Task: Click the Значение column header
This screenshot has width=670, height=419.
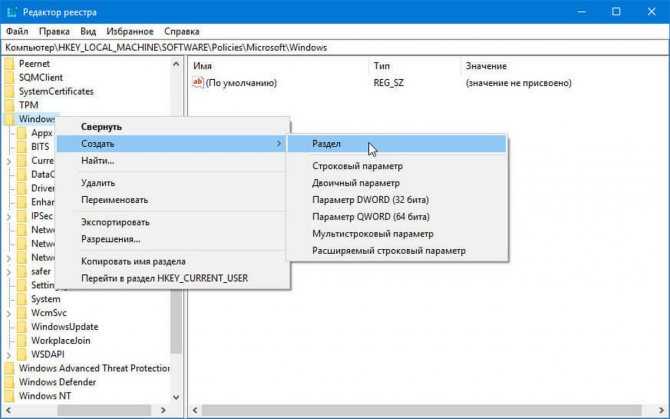Action: click(486, 66)
